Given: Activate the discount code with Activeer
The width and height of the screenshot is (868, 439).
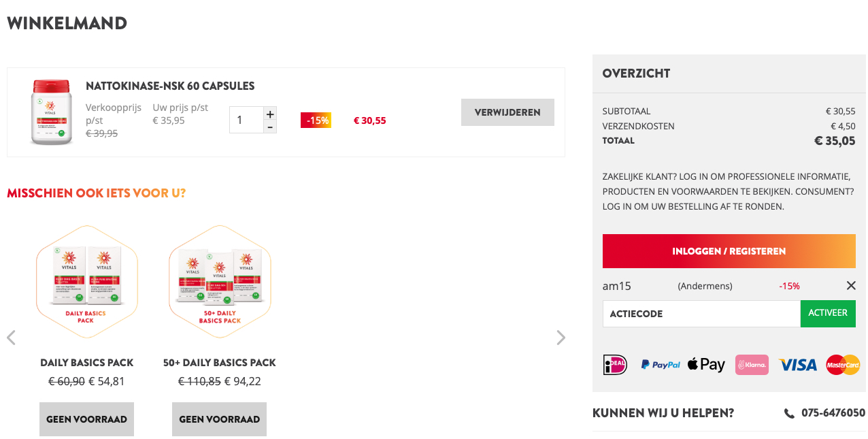Looking at the screenshot, I should tap(828, 313).
